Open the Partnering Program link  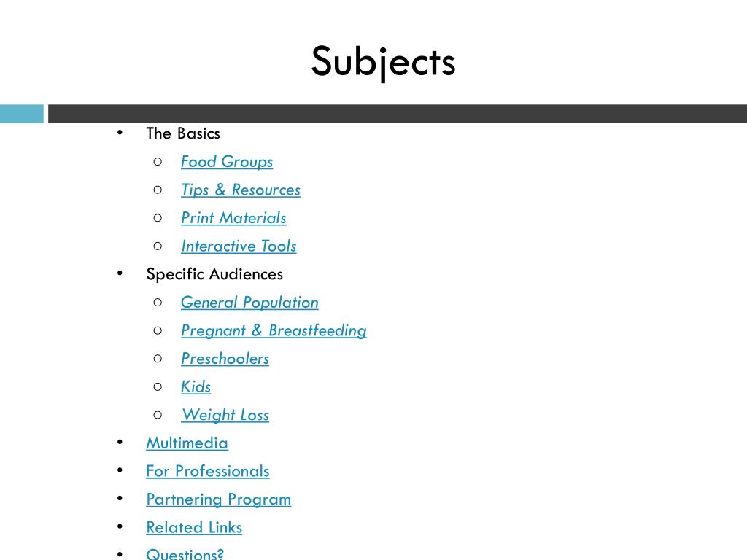219,499
